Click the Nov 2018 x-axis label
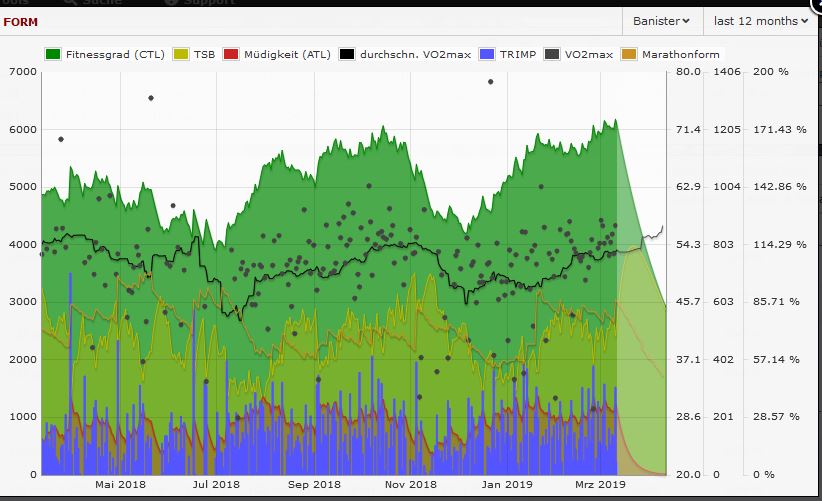The width and height of the screenshot is (822, 501). coord(410,485)
